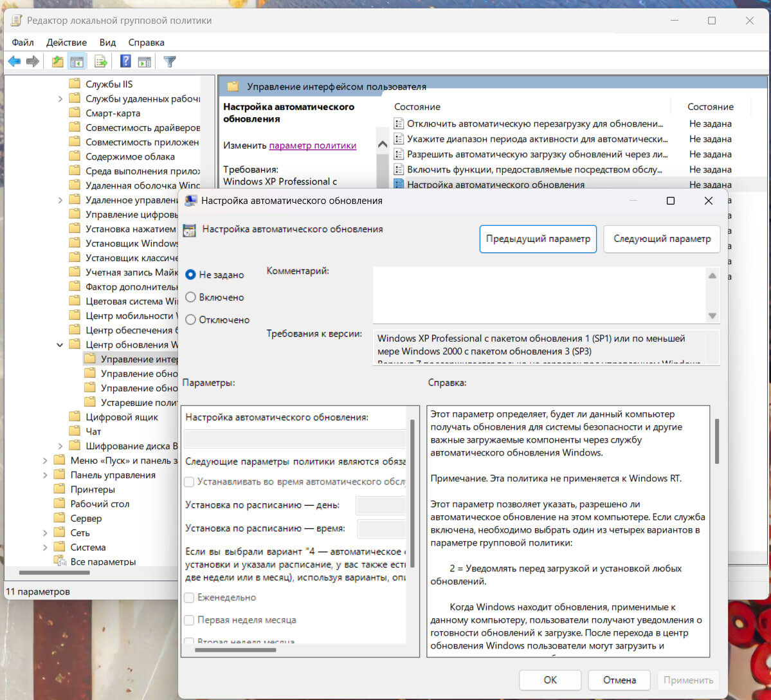This screenshot has height=700, width=771.
Task: Open the 'Действие' menu
Action: [x=67, y=42]
